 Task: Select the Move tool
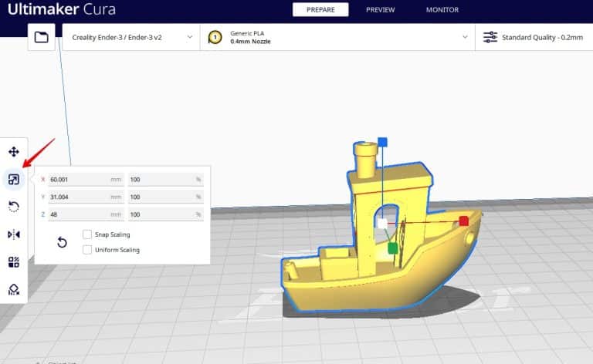click(x=14, y=152)
